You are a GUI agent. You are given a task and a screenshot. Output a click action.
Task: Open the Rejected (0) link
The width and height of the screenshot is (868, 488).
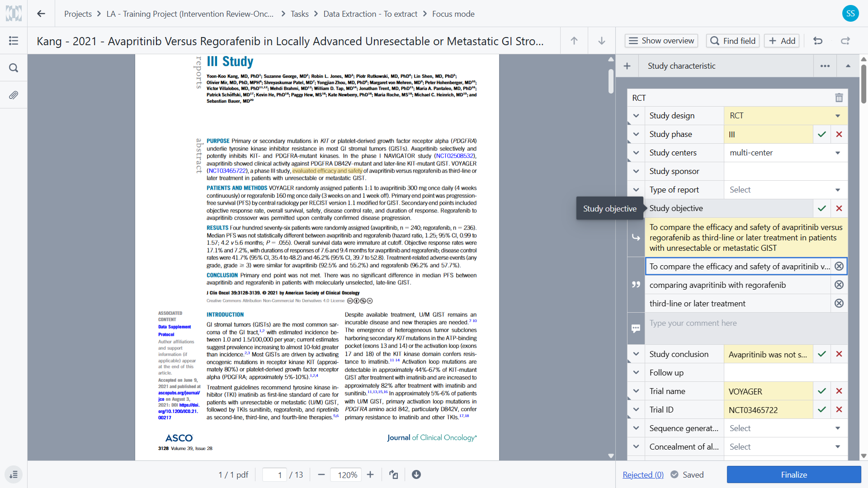(642, 474)
